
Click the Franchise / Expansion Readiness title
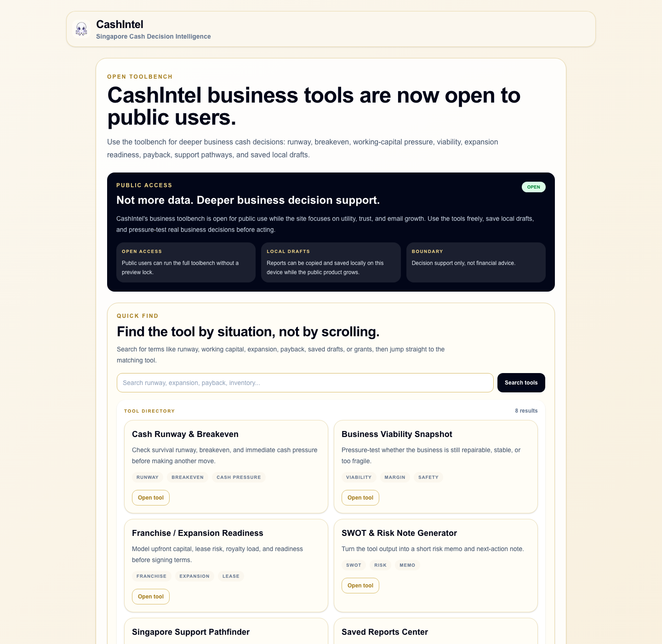198,533
